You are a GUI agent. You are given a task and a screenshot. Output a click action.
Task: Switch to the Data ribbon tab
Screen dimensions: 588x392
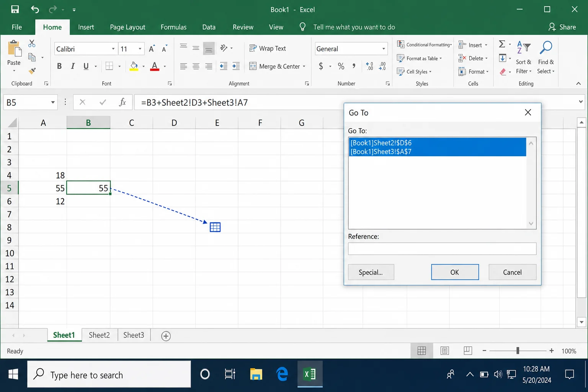209,27
